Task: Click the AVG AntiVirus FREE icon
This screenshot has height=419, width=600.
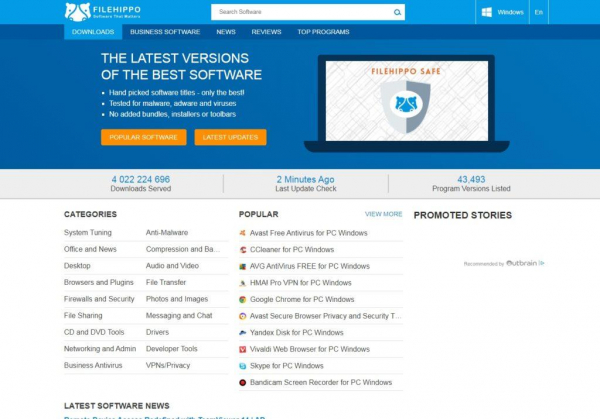Action: click(x=243, y=266)
